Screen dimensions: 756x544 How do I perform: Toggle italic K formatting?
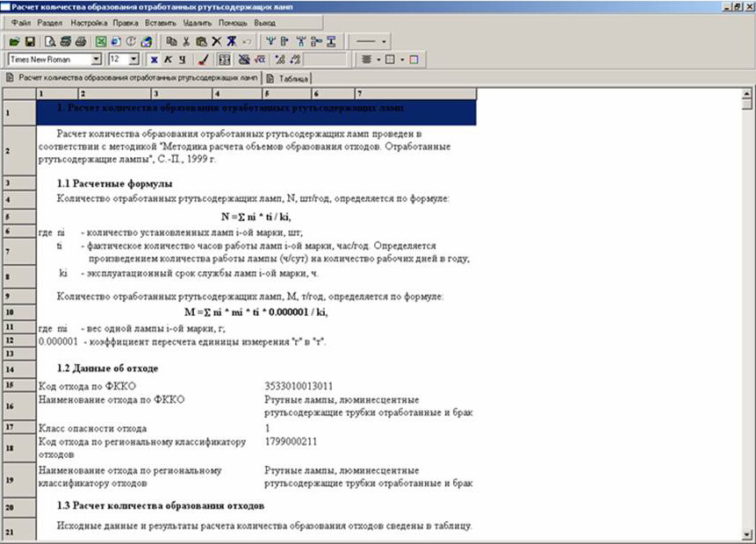(x=168, y=60)
